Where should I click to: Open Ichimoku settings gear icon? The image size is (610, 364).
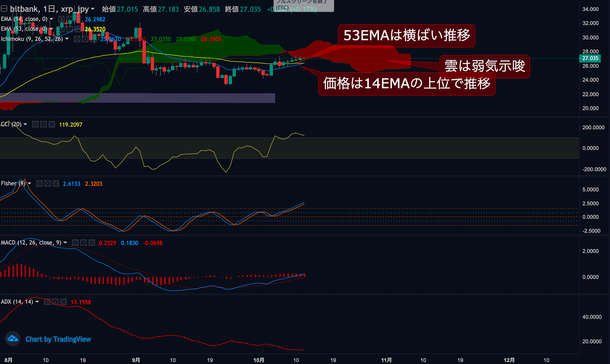point(85,39)
